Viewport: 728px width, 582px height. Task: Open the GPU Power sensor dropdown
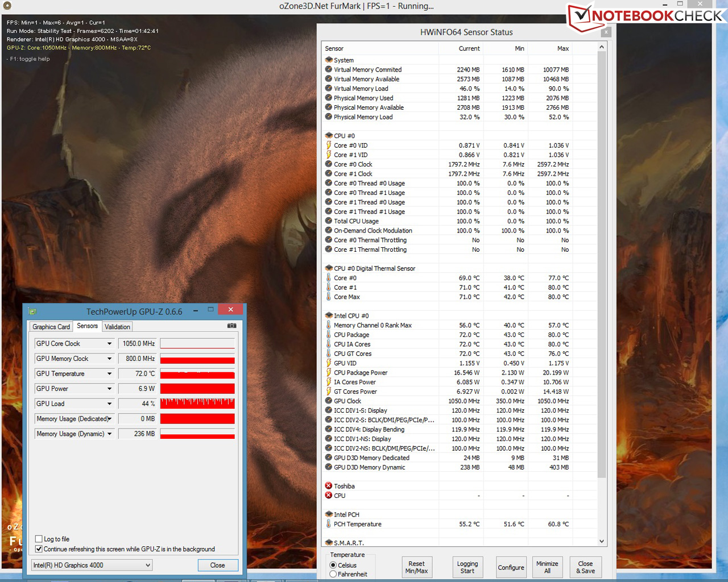tap(110, 389)
